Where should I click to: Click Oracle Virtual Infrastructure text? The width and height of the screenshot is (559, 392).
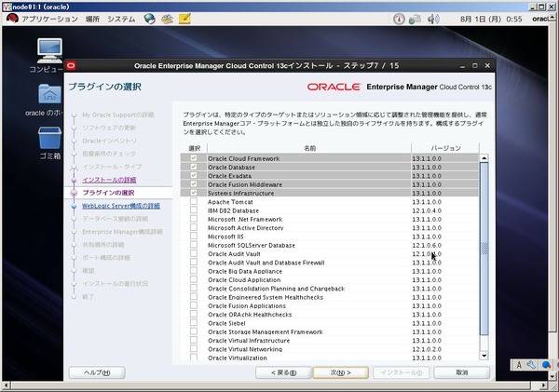click(249, 341)
